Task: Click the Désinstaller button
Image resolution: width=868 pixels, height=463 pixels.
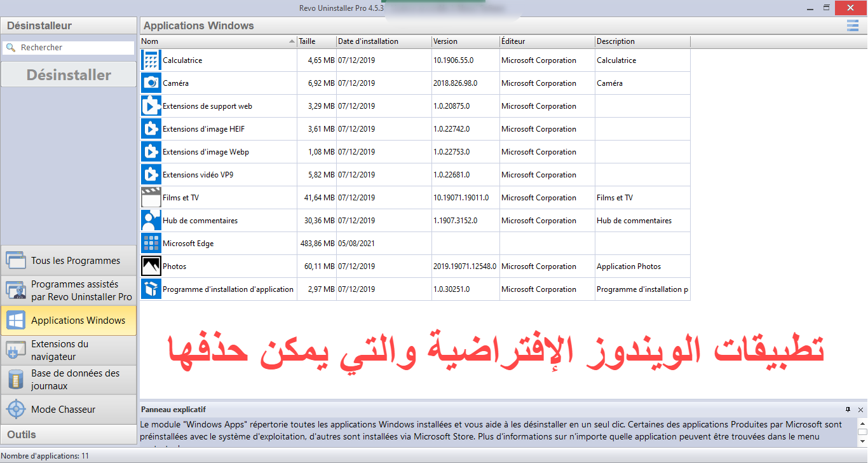Action: (69, 74)
